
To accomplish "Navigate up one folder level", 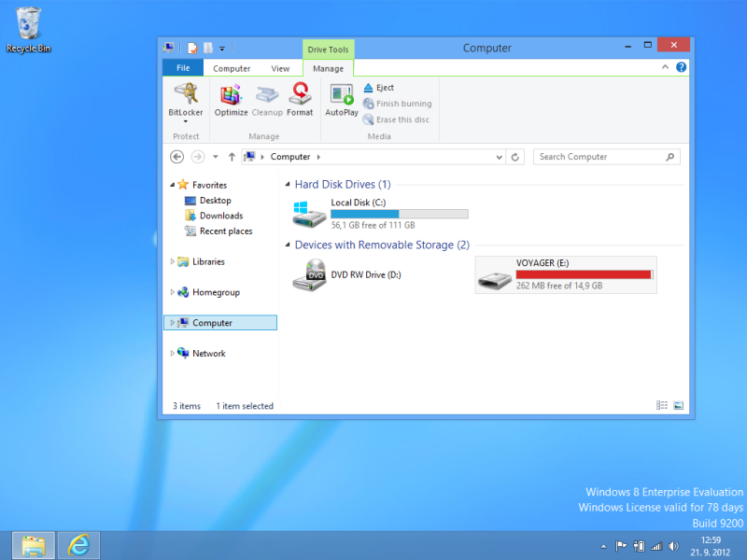I will click(x=232, y=157).
